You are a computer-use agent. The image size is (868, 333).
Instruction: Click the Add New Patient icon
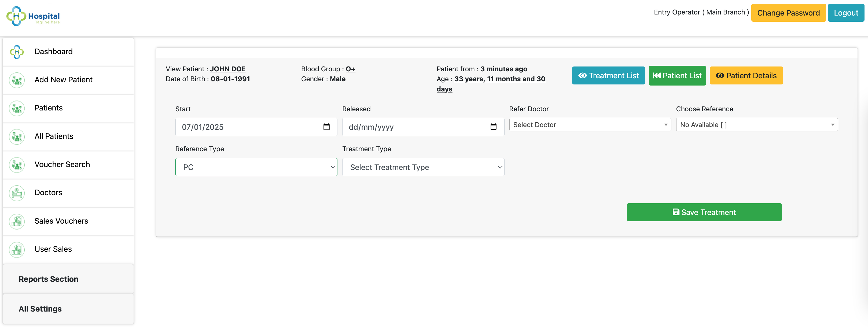pos(17,80)
